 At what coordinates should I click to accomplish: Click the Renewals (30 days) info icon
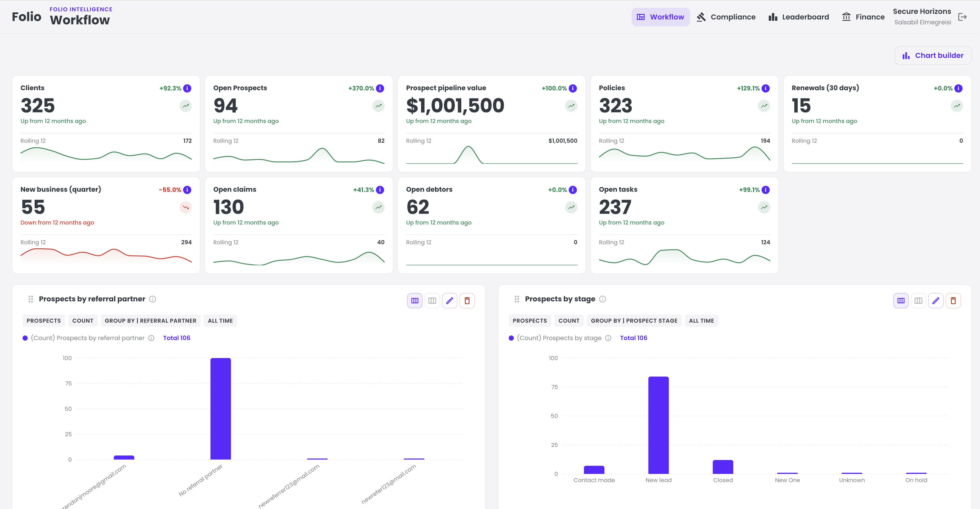(959, 88)
